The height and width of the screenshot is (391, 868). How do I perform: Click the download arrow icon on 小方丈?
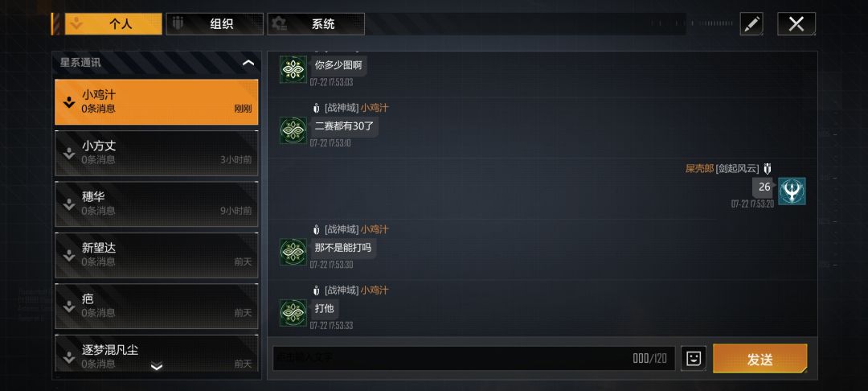pyautogui.click(x=68, y=154)
